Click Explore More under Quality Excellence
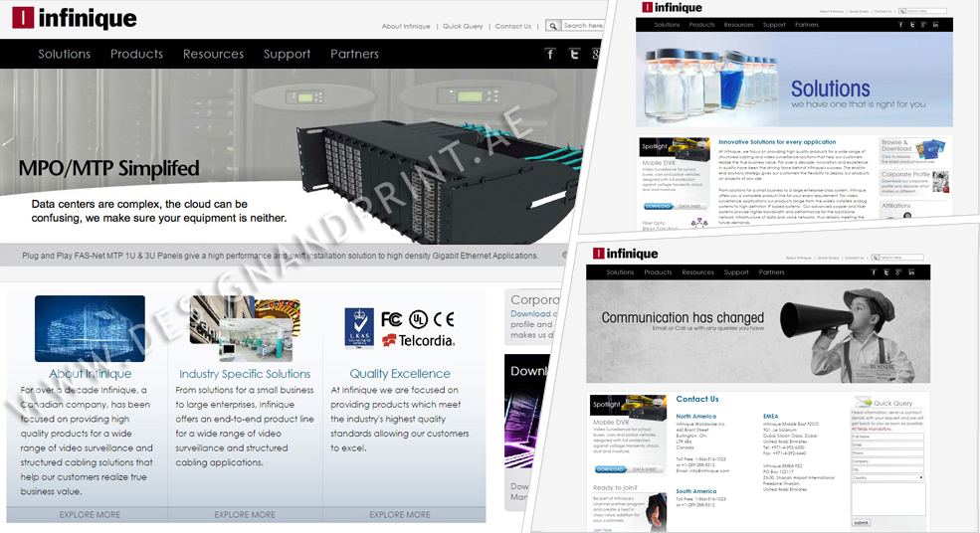This screenshot has height=533, width=980. (x=400, y=514)
